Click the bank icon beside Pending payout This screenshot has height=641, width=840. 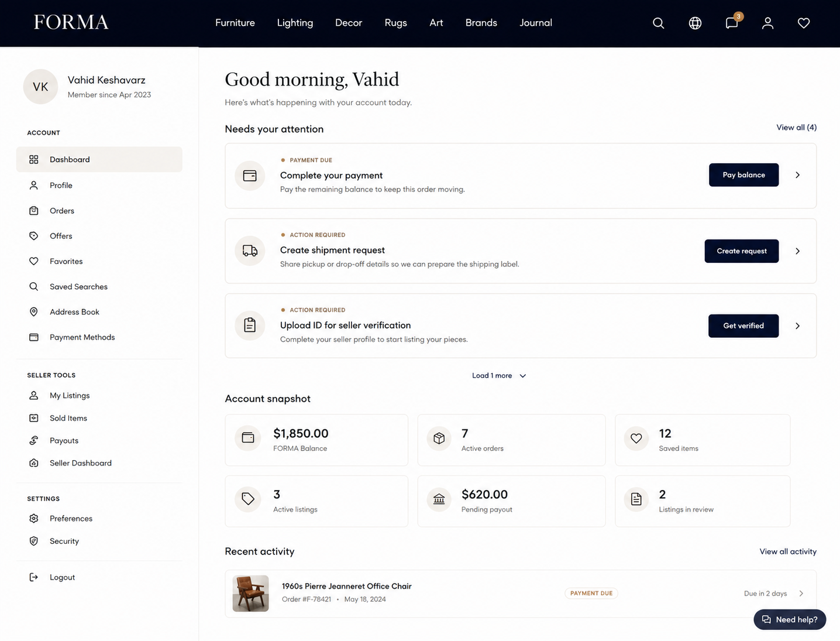point(439,499)
